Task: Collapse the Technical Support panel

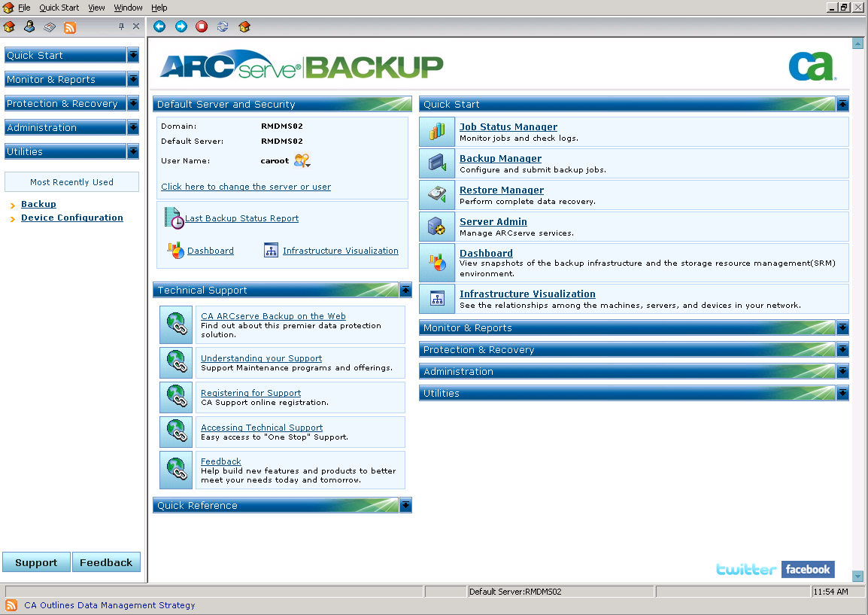Action: [405, 290]
